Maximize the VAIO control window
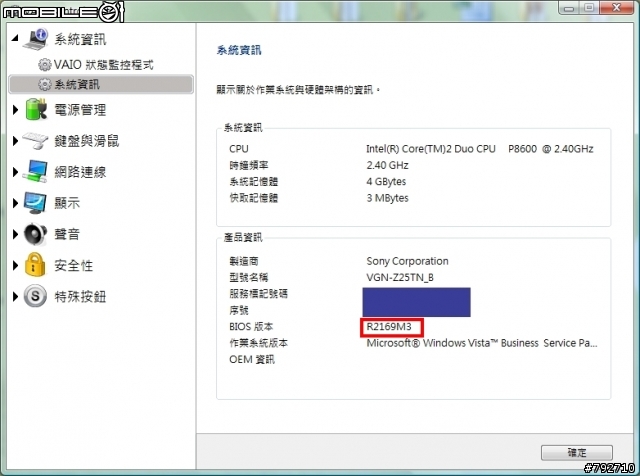640x476 pixels. pos(589,8)
